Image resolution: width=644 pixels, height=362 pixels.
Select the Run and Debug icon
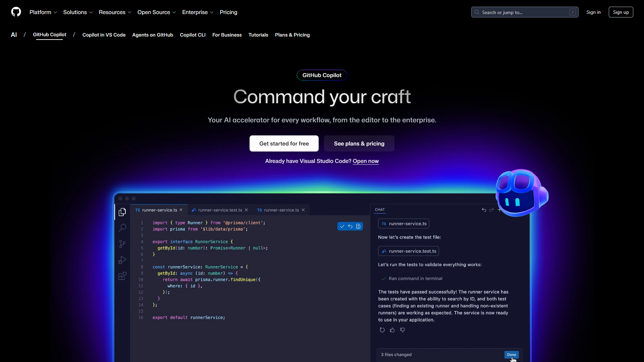(x=122, y=260)
